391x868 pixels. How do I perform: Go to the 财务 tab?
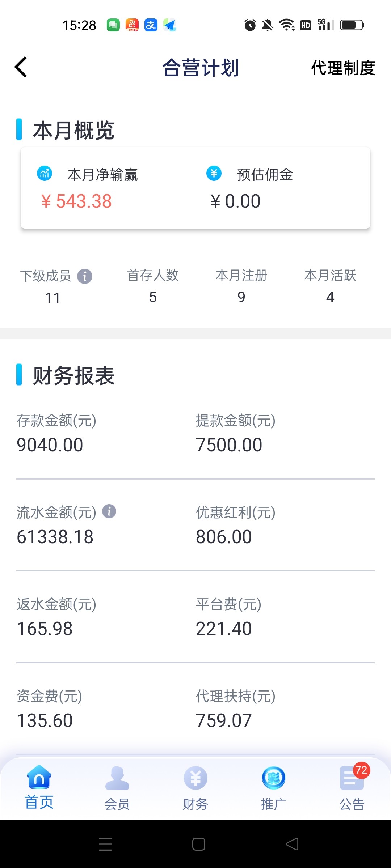click(195, 788)
